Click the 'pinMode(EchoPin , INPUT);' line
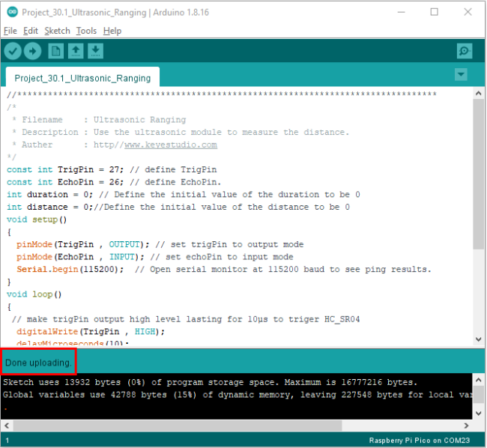 coord(154,257)
